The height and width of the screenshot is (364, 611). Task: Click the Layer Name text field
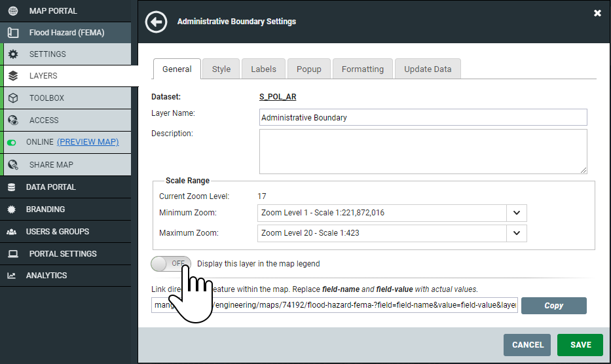tap(423, 118)
